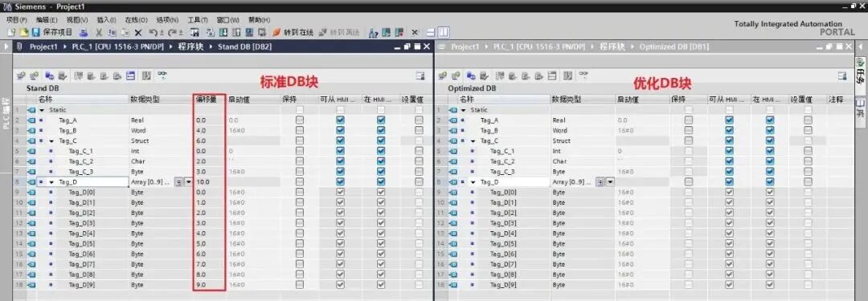Toggle 保持 checkbox for Tag_A in Stand DB

[300, 120]
